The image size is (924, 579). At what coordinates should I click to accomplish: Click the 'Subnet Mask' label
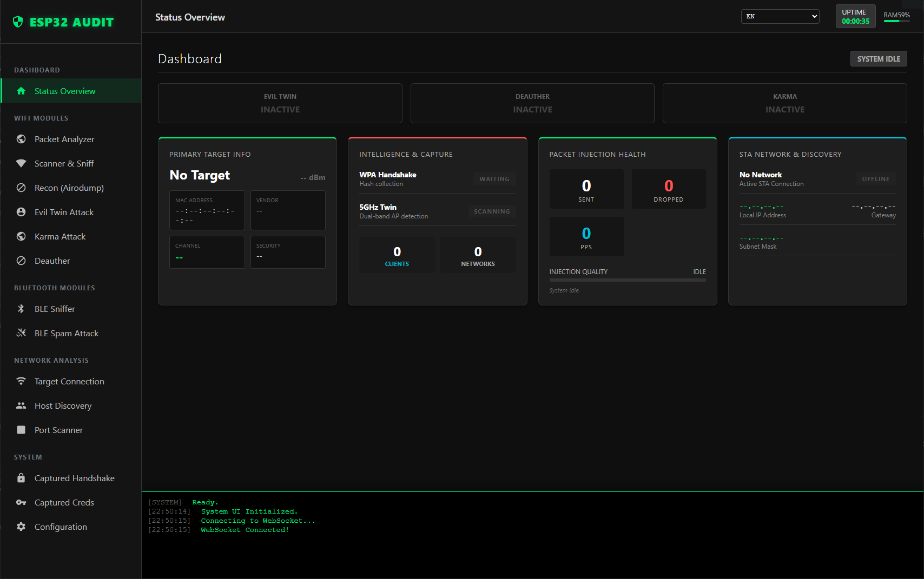coord(758,247)
